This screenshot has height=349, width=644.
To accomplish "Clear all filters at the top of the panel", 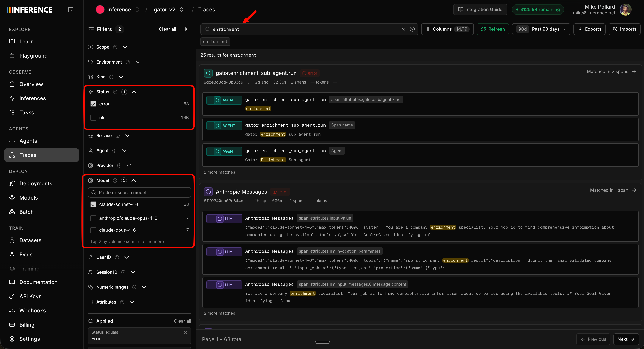I will (x=167, y=29).
